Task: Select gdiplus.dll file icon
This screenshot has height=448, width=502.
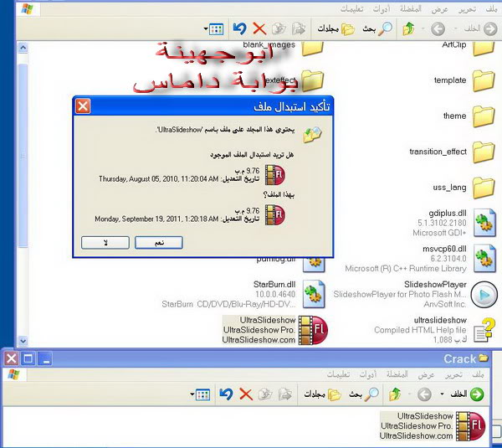Action: coord(484,223)
